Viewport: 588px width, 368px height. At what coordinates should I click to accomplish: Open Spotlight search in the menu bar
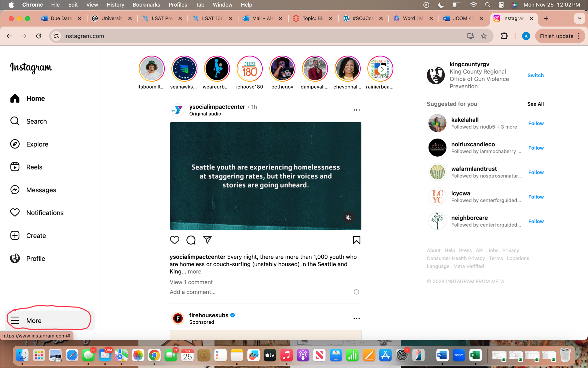[487, 5]
